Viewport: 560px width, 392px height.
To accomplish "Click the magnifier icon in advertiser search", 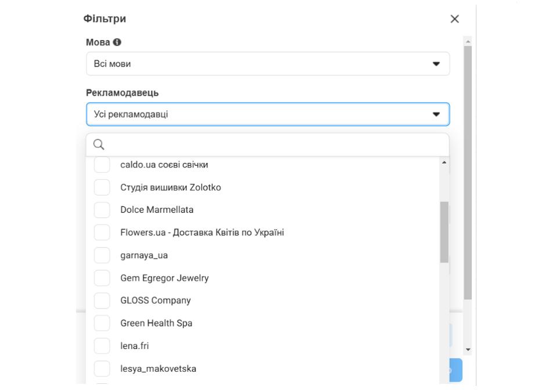I will tap(99, 144).
